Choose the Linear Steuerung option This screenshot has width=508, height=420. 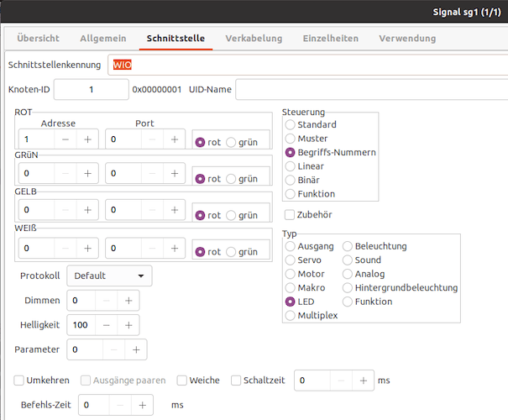pos(291,166)
